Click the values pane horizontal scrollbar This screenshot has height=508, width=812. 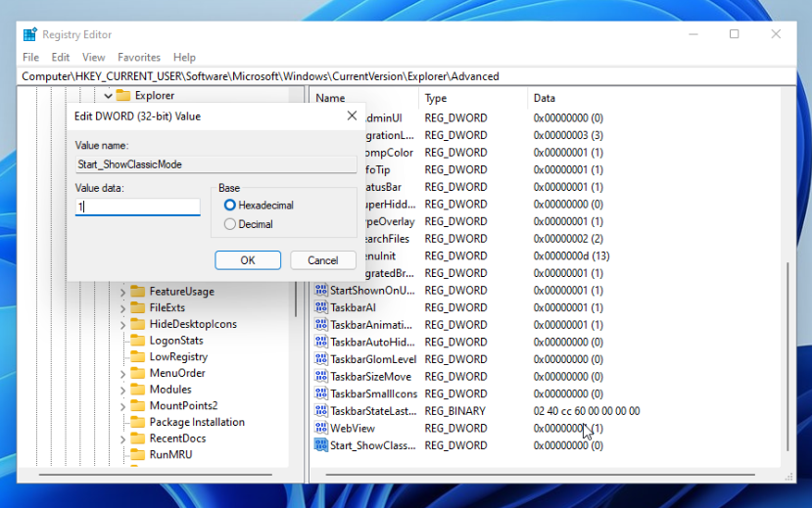540,474
